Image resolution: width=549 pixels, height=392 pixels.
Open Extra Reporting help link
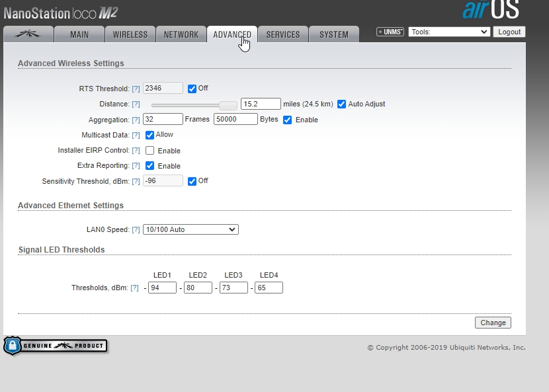136,165
